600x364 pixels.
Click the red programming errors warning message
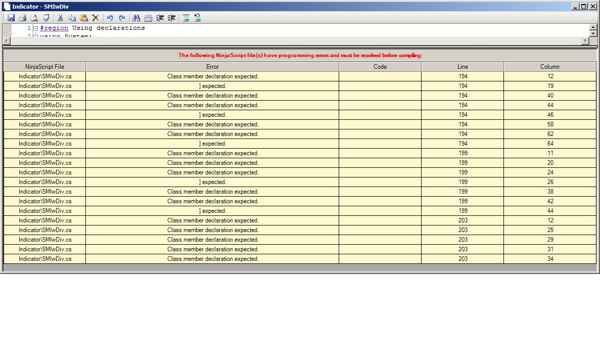tap(300, 55)
